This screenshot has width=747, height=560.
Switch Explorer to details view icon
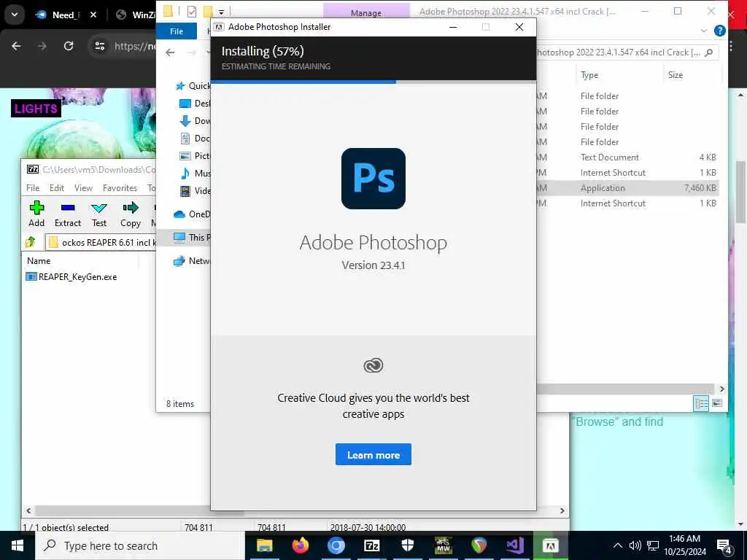(x=701, y=403)
